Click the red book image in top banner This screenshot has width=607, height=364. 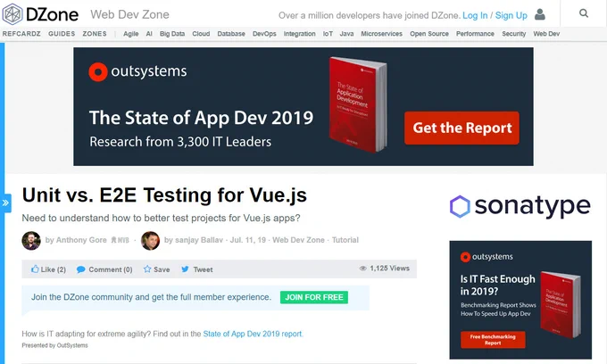click(x=357, y=105)
